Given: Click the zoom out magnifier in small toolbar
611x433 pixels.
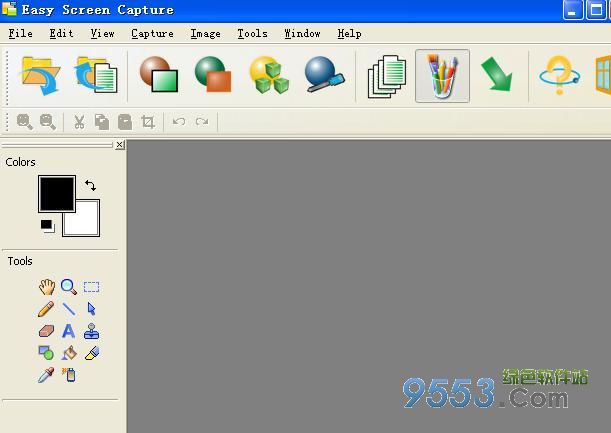Looking at the screenshot, I should click(48, 122).
